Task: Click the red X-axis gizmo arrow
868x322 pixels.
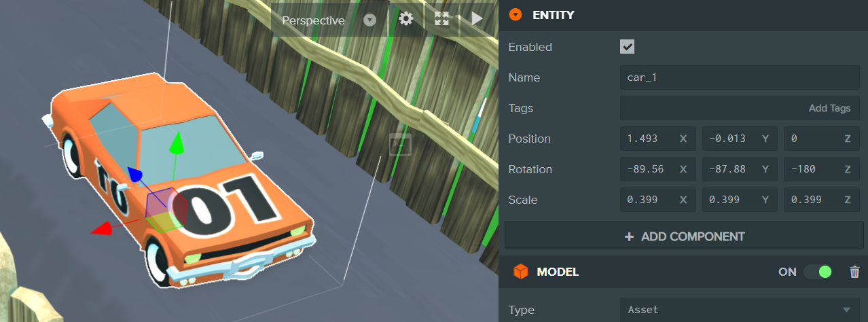Action: (x=102, y=229)
